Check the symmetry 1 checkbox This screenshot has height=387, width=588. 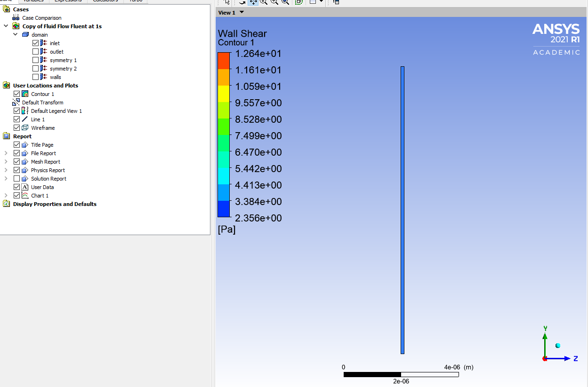(x=35, y=60)
